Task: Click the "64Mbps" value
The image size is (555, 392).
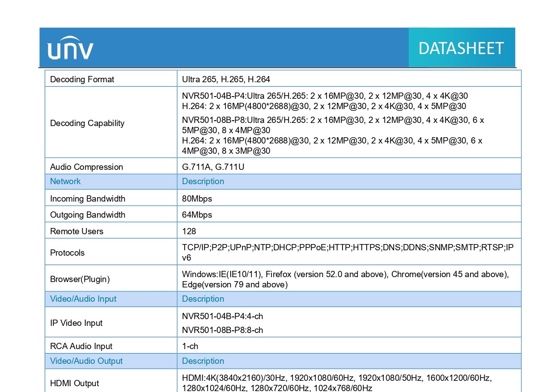Action: tap(197, 215)
